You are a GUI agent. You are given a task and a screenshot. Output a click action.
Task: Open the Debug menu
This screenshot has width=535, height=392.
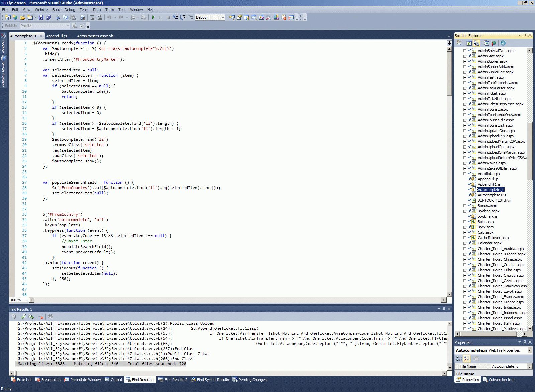(x=70, y=10)
